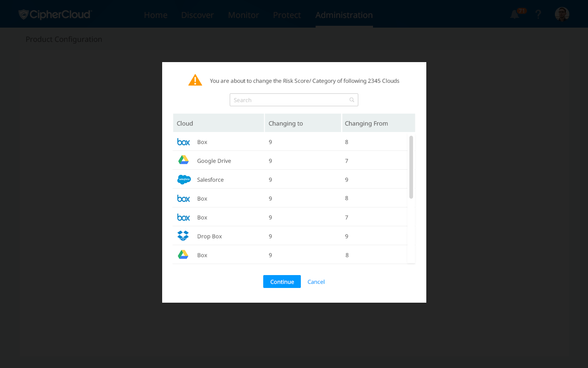The image size is (588, 368).
Task: Click the CipherCloud logo
Action: tap(55, 15)
